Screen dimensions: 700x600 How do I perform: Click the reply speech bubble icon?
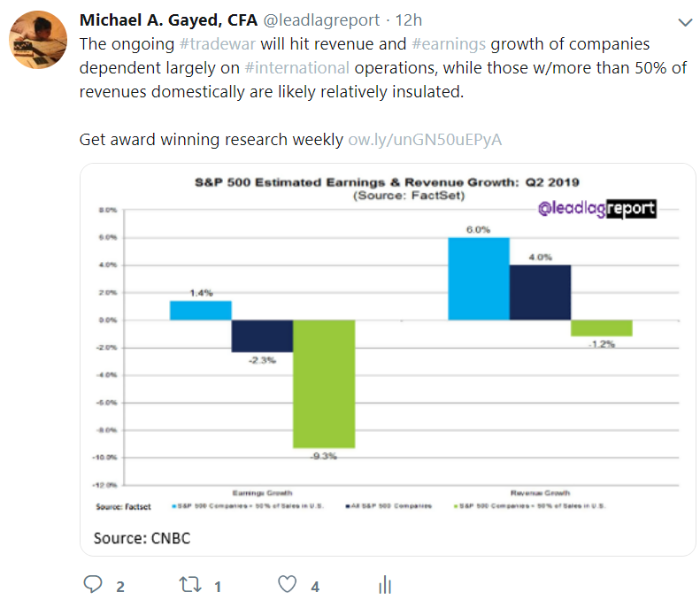[x=93, y=585]
